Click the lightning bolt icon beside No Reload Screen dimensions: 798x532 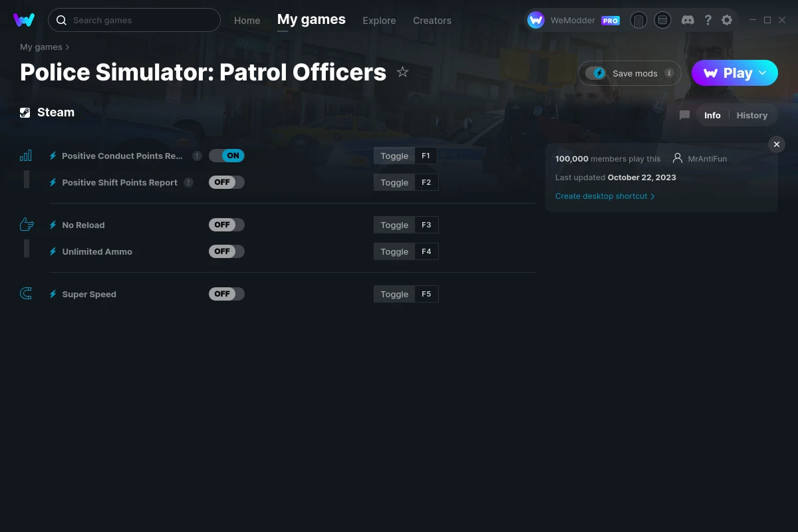pyautogui.click(x=53, y=225)
